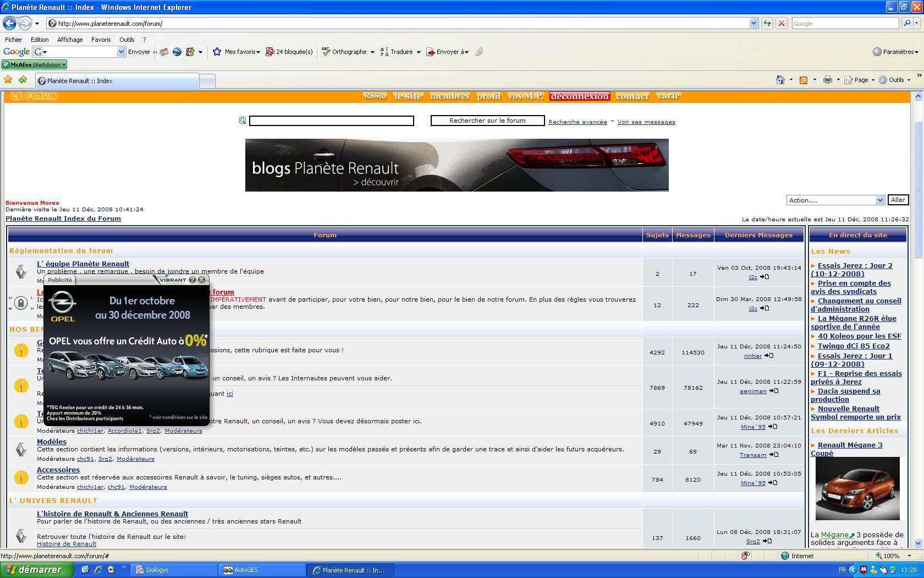Image resolution: width=924 pixels, height=578 pixels.
Task: Click the Renault Mégane 3 Coupé thumbnail image
Action: point(857,489)
